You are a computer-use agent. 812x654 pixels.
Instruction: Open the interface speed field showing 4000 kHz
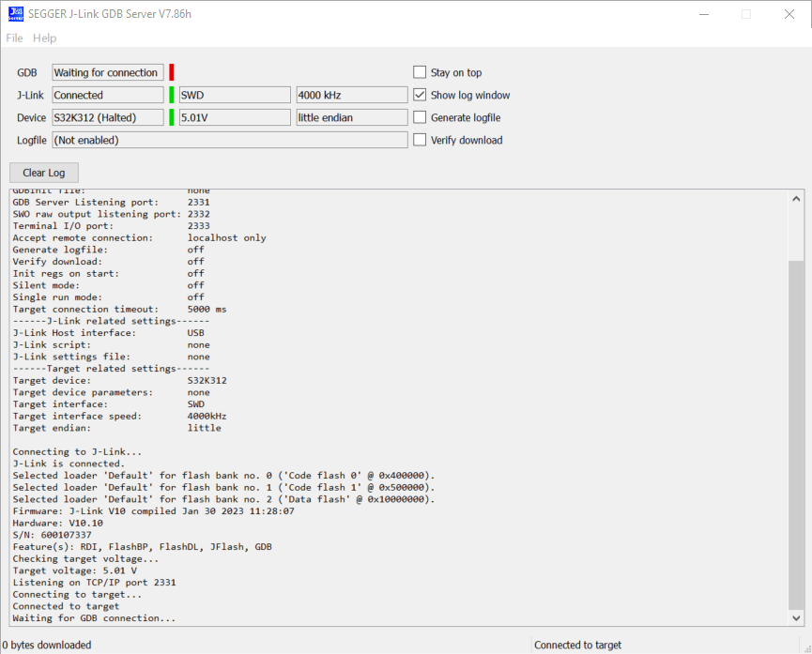point(351,94)
